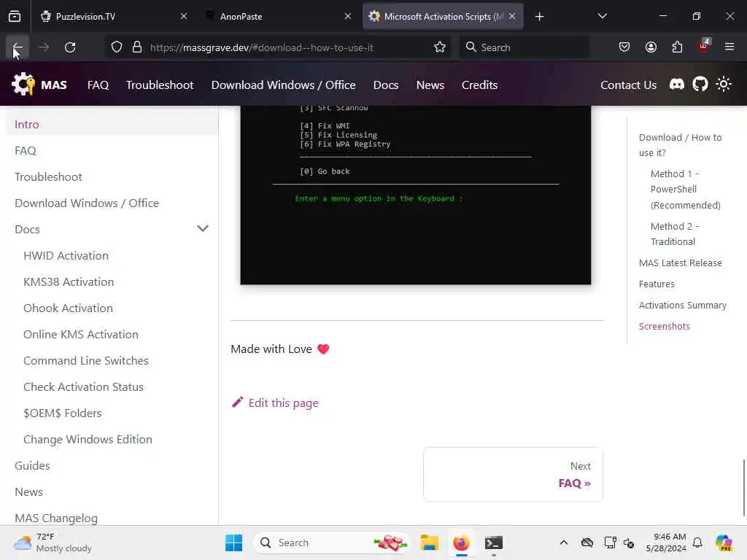Screen dimensions: 747x560
Task: Click the padlock site info icon
Action: [137, 47]
